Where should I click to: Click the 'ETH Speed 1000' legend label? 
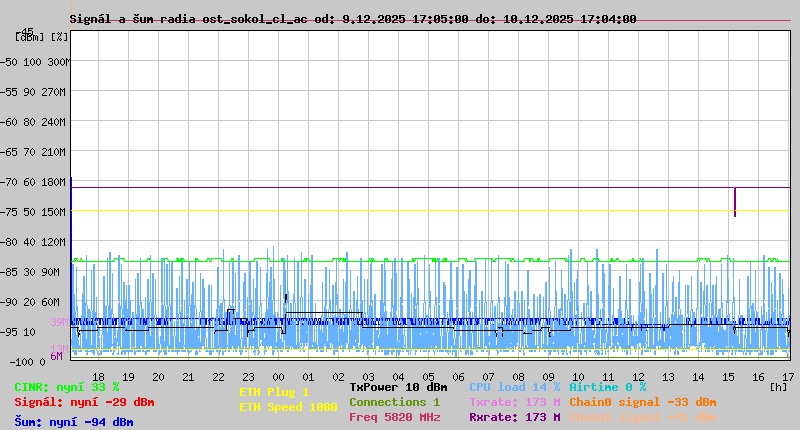(288, 407)
